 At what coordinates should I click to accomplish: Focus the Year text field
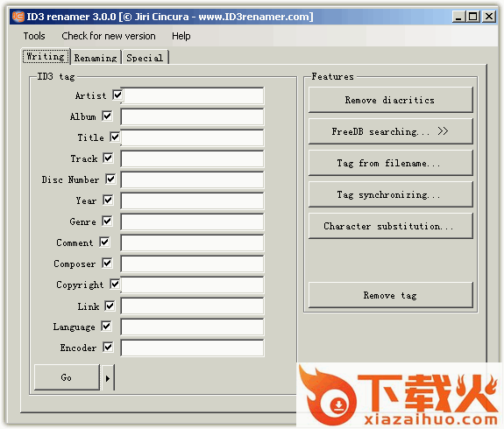pyautogui.click(x=192, y=200)
